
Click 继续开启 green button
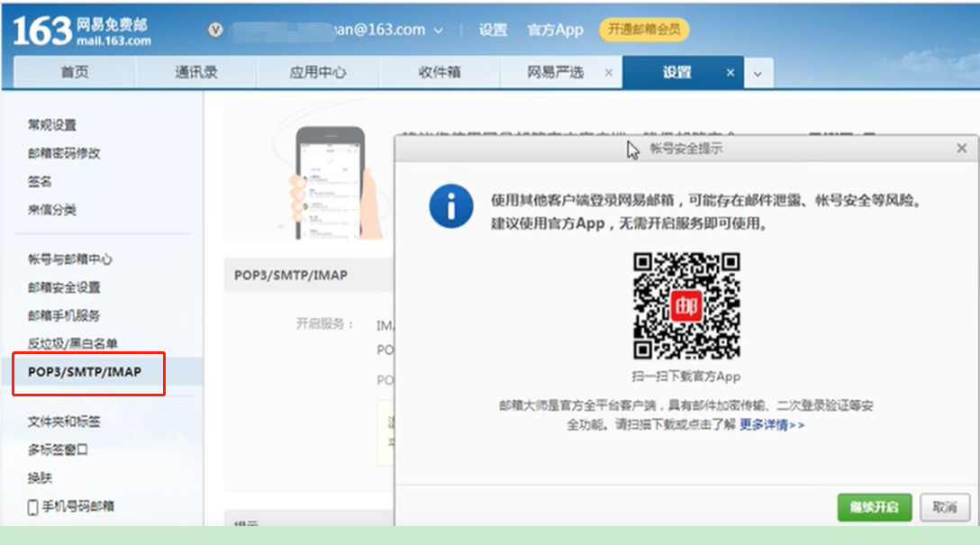pos(875,507)
